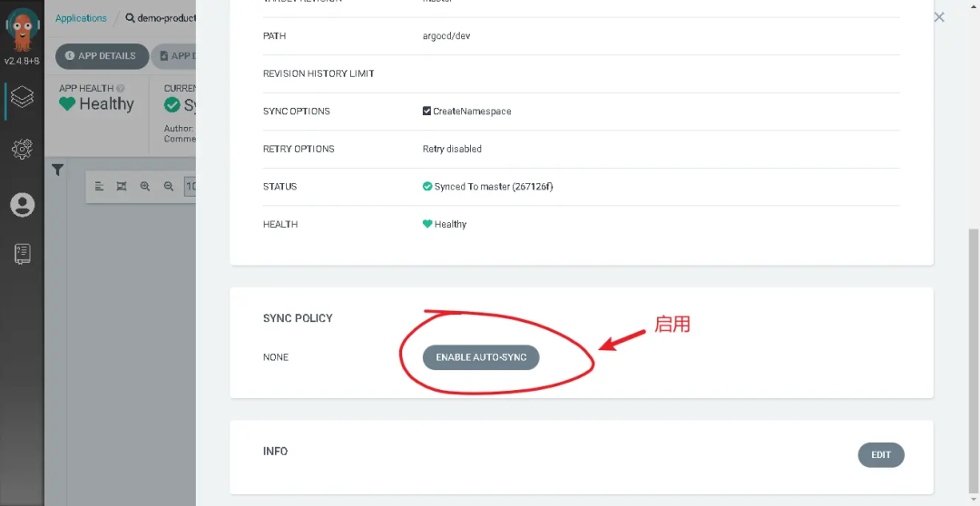Open the user info icon in sidebar

[x=22, y=205]
